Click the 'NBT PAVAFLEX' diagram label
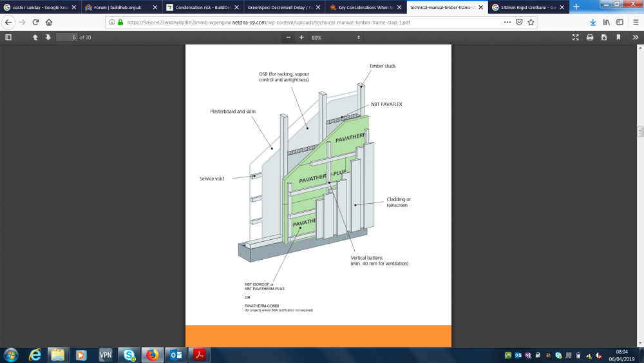This screenshot has width=644, height=363. click(x=386, y=104)
